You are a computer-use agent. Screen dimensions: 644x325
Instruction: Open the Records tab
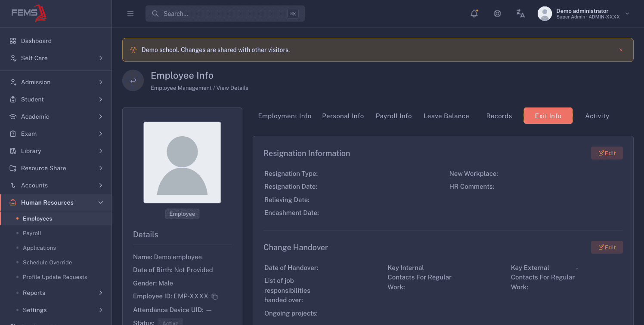(499, 116)
